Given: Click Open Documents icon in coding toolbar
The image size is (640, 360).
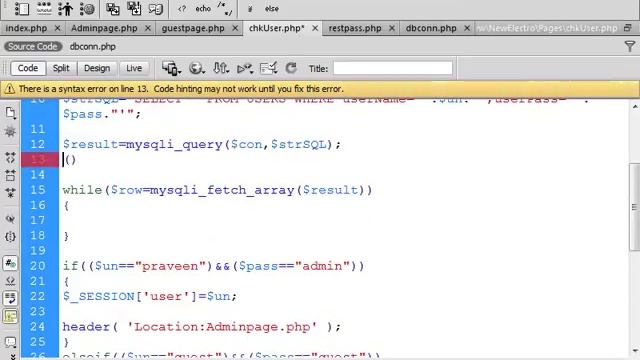Looking at the screenshot, I should pyautogui.click(x=10, y=113).
